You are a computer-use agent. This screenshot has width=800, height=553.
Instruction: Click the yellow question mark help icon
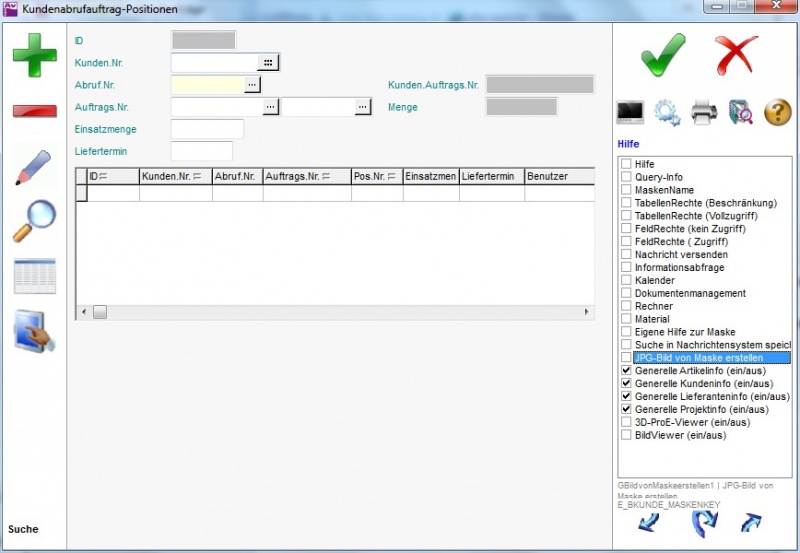point(777,113)
